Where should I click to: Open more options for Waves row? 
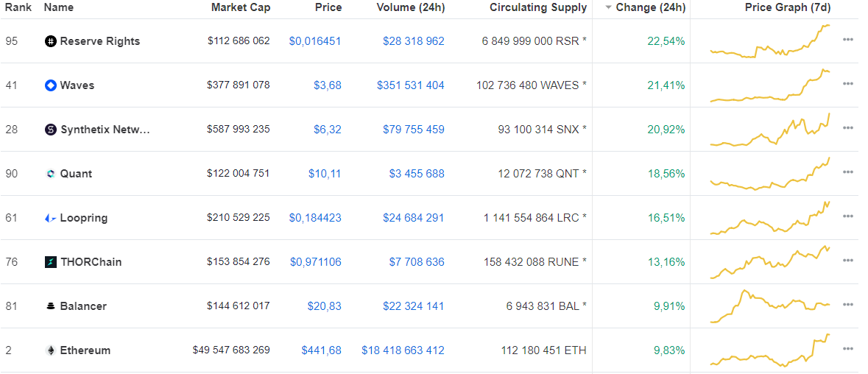click(847, 83)
